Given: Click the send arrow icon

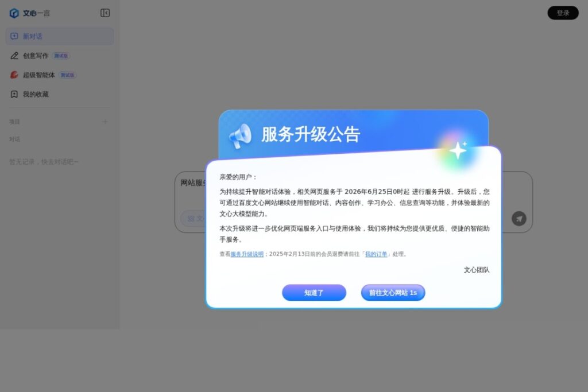Looking at the screenshot, I should coord(519,219).
